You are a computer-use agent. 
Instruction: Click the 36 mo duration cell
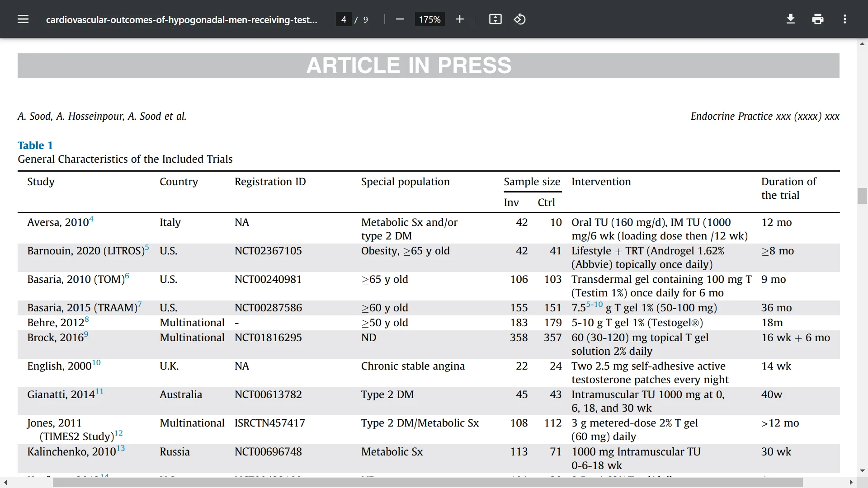point(777,308)
